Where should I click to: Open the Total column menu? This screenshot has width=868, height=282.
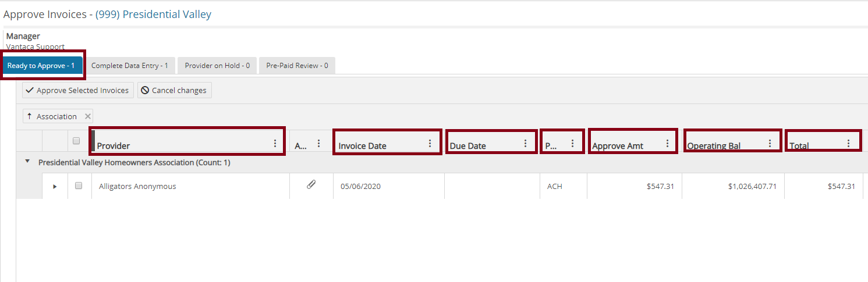(848, 144)
